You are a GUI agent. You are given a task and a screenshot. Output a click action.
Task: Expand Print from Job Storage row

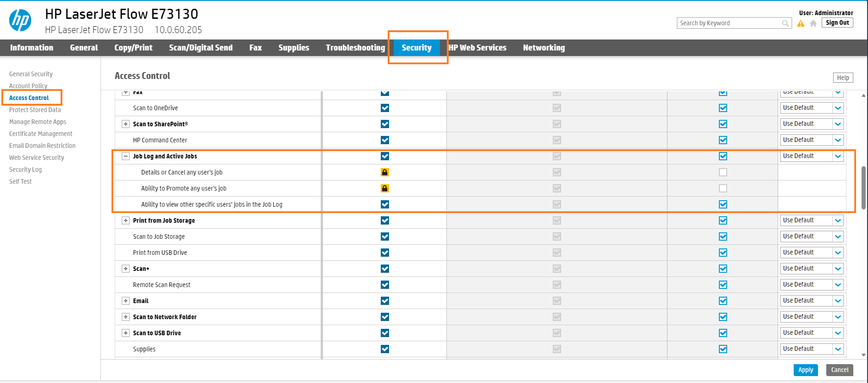tap(125, 220)
